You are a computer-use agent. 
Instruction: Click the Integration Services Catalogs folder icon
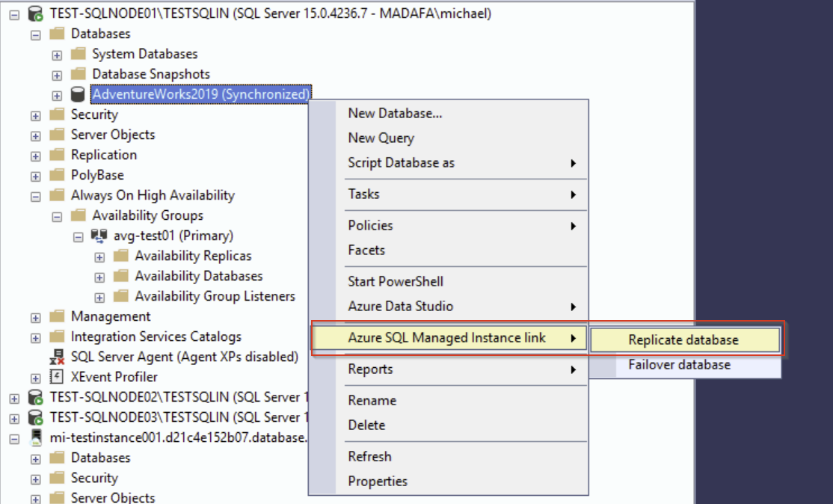click(57, 336)
